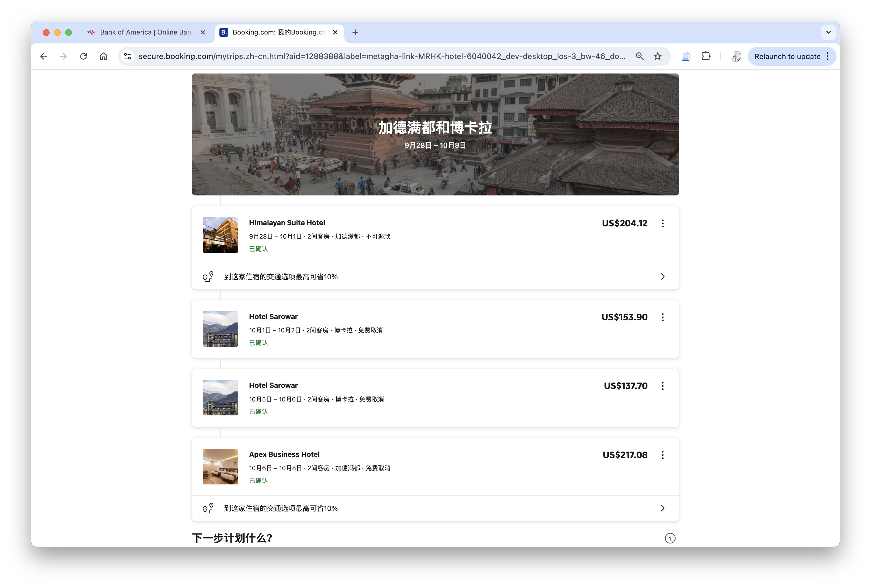Click the URL address field
The height and width of the screenshot is (588, 871).
(x=381, y=56)
